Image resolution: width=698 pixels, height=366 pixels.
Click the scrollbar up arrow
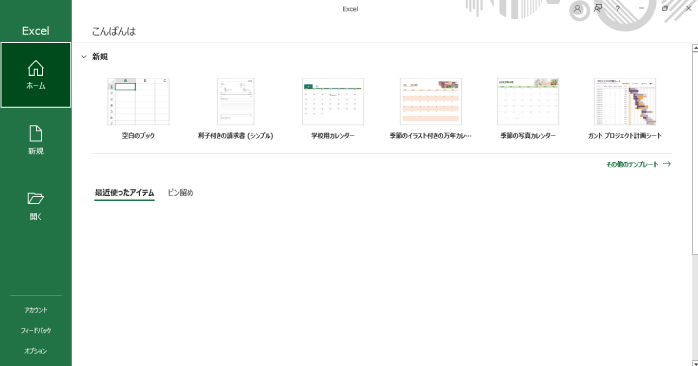coord(695,48)
